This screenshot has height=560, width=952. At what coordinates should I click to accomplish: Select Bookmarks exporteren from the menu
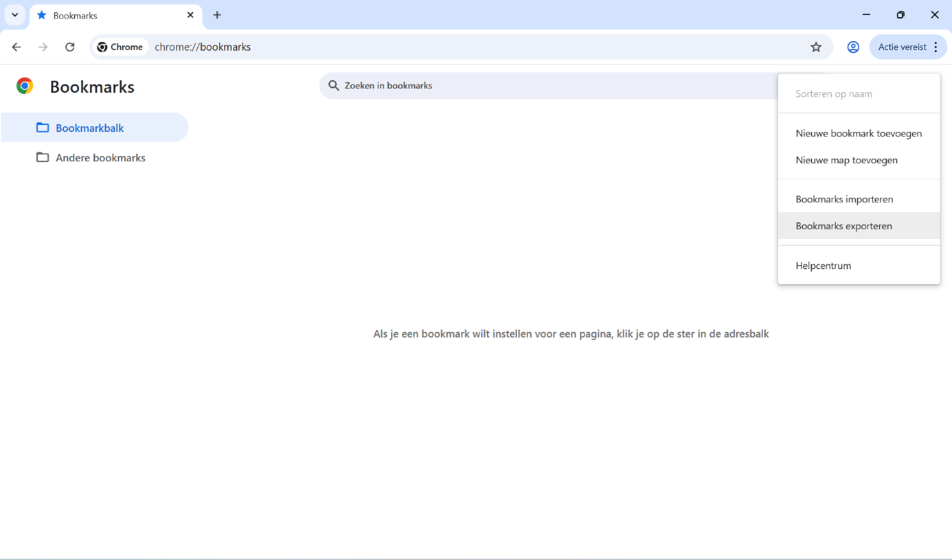click(x=843, y=225)
